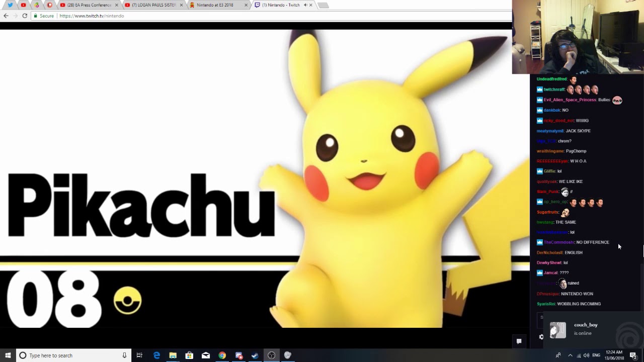Activate the Cortana microphone icon
The height and width of the screenshot is (362, 644).
pos(124,355)
